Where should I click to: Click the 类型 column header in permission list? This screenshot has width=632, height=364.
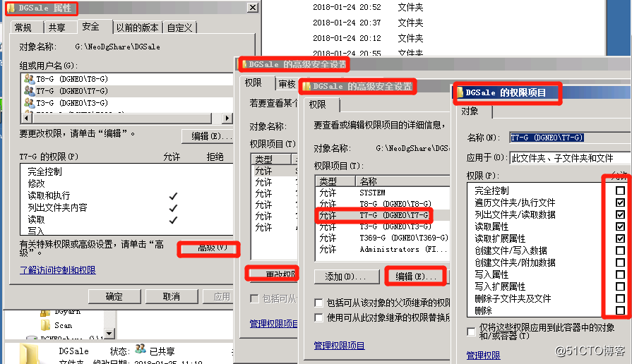point(335,181)
